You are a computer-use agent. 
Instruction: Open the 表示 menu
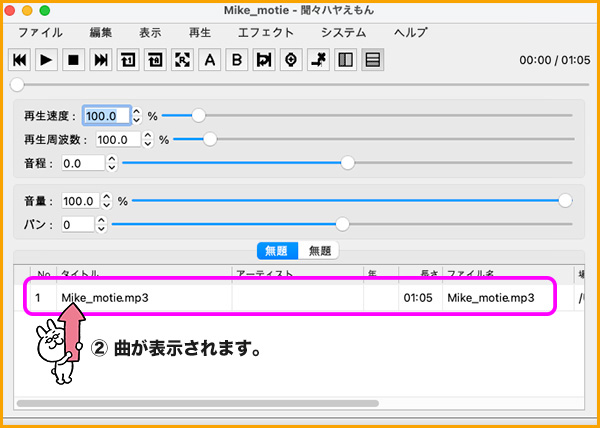[150, 33]
